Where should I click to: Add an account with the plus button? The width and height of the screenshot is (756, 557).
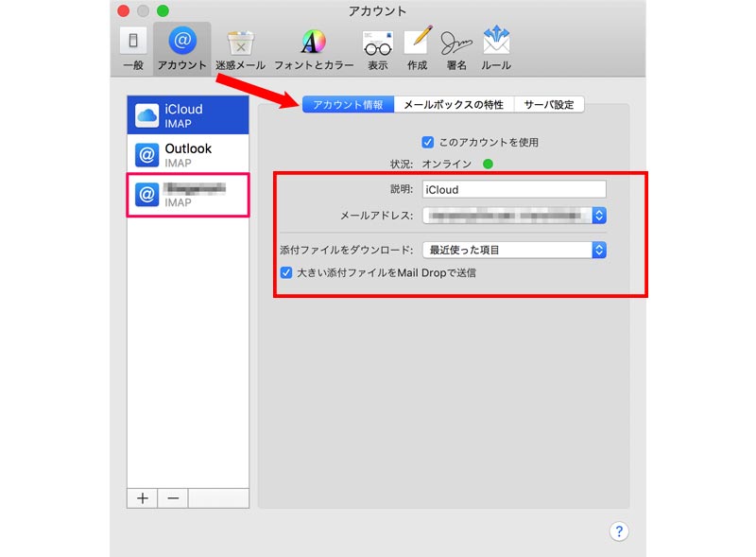pyautogui.click(x=143, y=498)
